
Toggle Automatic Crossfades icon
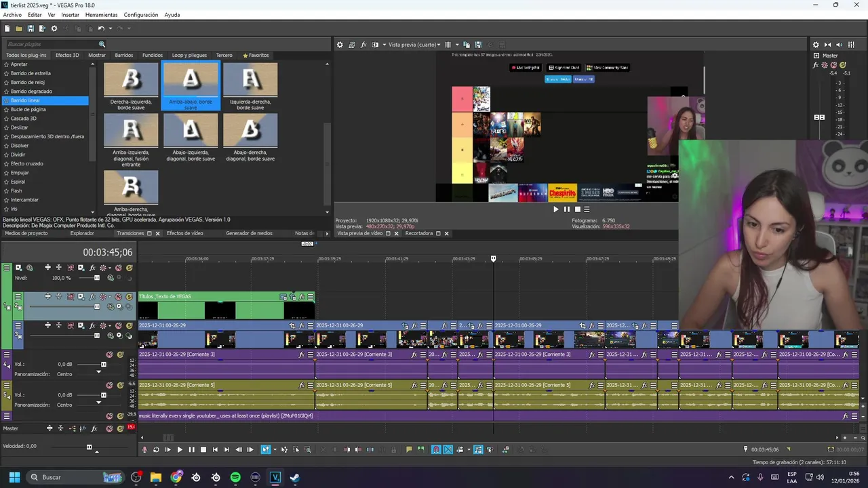[448, 449]
